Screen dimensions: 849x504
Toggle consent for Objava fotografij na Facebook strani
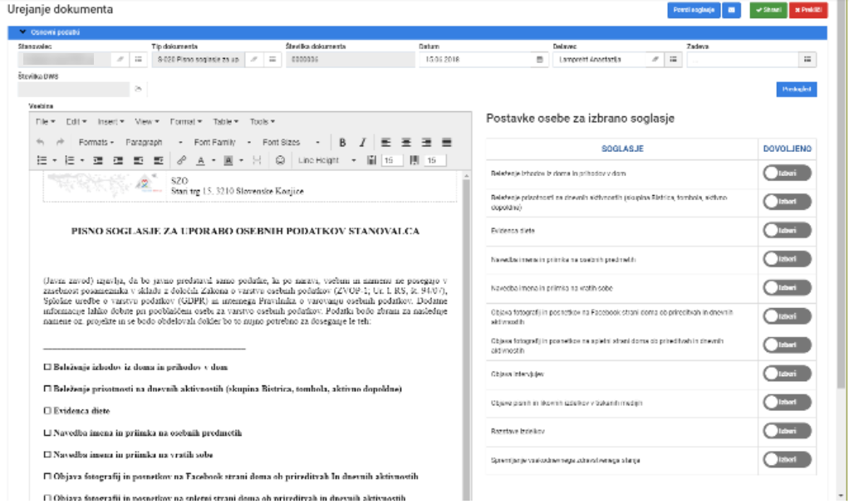(x=787, y=316)
